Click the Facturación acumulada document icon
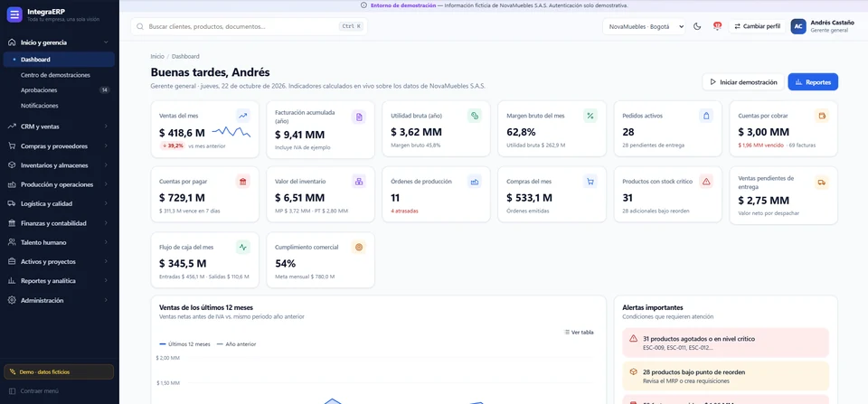868x404 pixels. tap(359, 117)
